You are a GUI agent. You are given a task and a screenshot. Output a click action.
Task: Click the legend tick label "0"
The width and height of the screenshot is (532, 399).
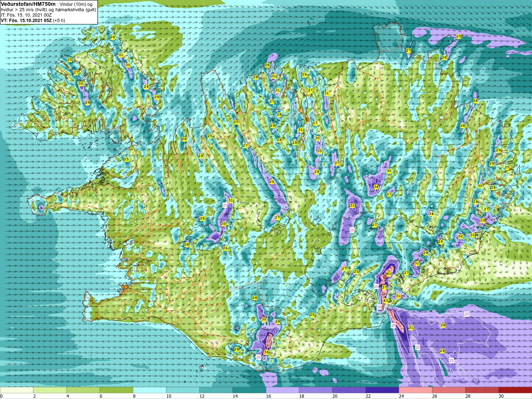click(x=1, y=396)
